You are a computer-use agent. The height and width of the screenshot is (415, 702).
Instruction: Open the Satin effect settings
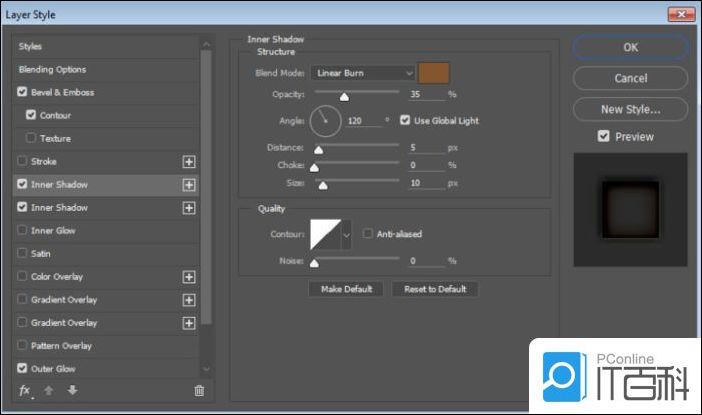coord(41,254)
